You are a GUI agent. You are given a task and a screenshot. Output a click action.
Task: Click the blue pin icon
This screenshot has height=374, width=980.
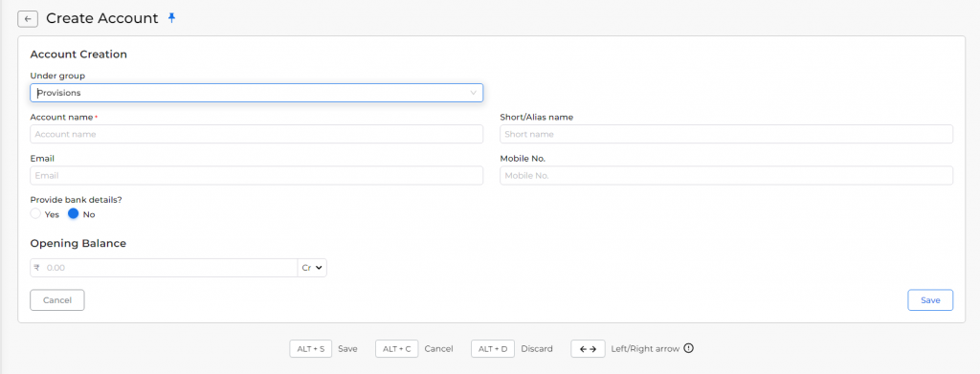pyautogui.click(x=172, y=18)
